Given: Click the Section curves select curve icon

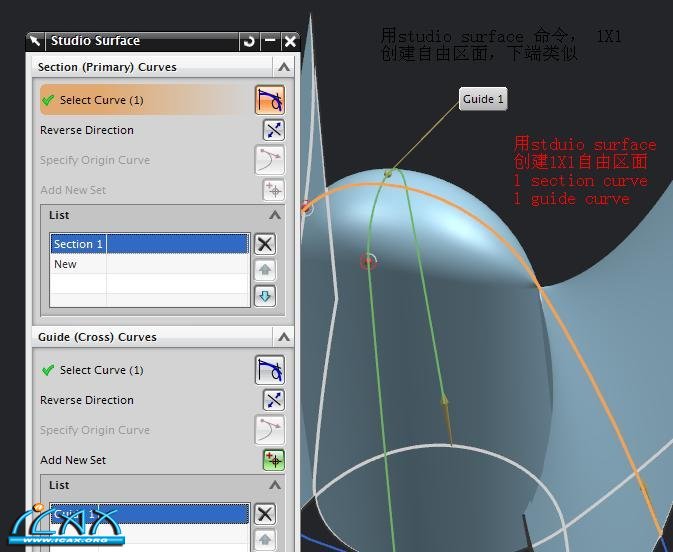Looking at the screenshot, I should (x=269, y=100).
